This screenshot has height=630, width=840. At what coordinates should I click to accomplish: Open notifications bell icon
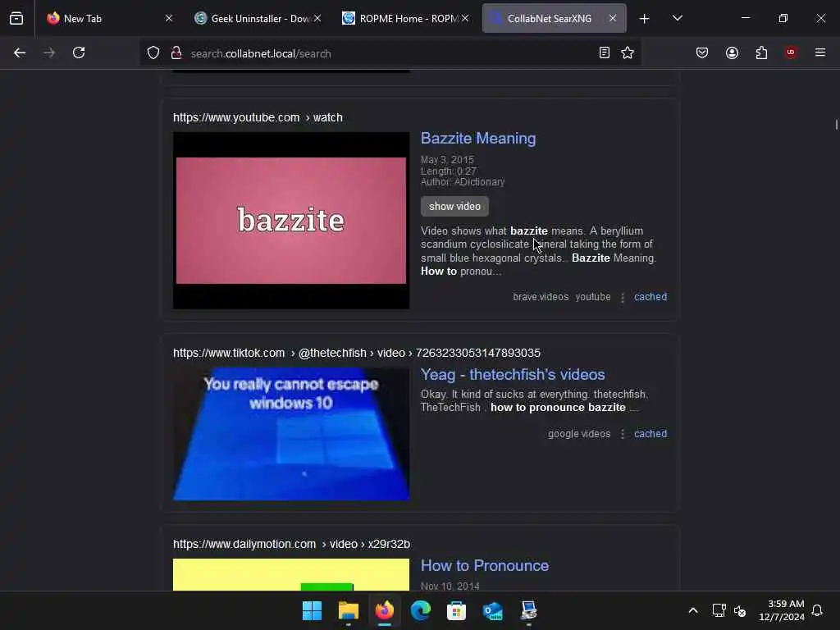[x=817, y=610]
